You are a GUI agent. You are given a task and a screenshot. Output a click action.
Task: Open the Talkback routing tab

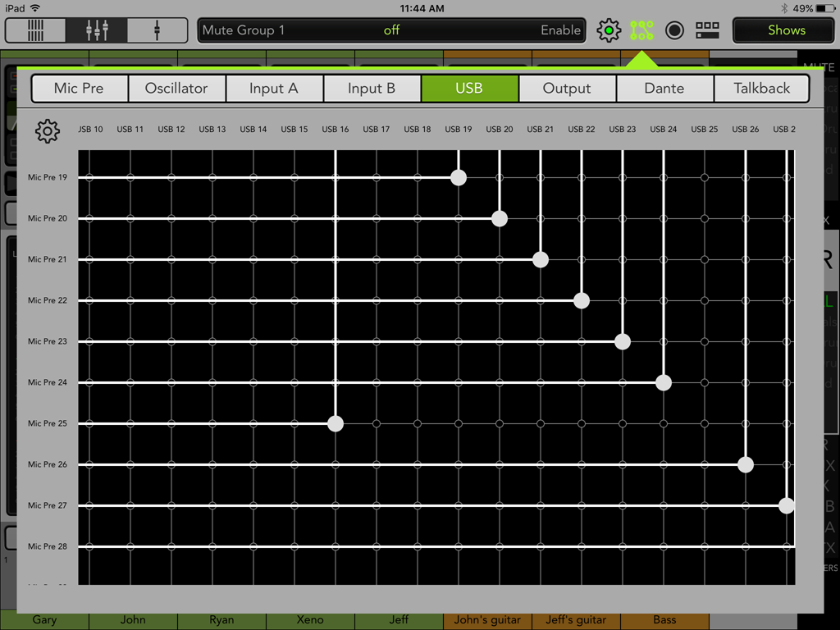point(761,89)
